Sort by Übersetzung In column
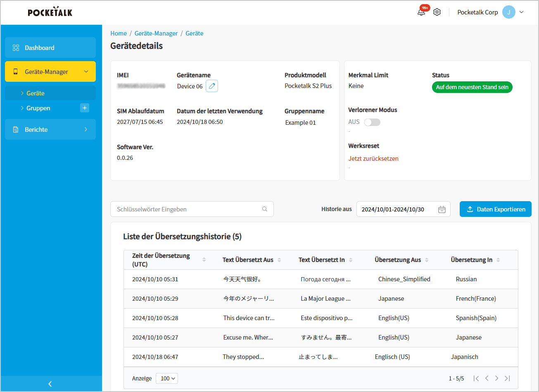The image size is (539, 392). point(498,260)
